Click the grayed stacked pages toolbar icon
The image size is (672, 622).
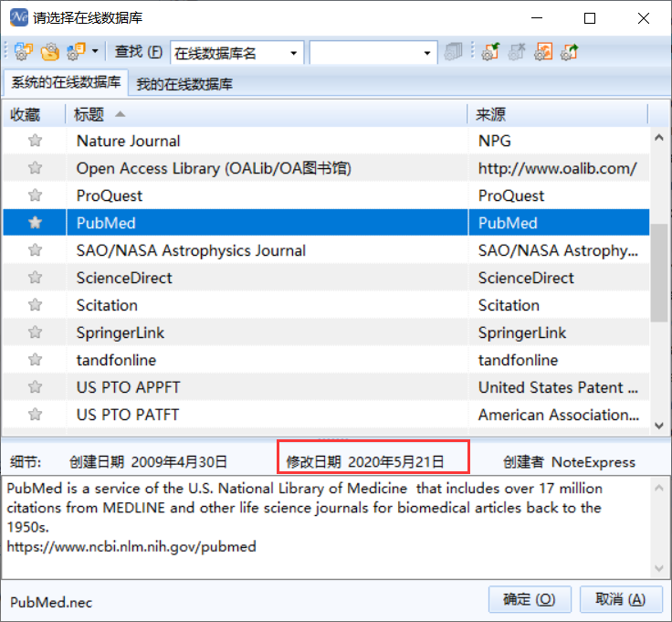[454, 52]
